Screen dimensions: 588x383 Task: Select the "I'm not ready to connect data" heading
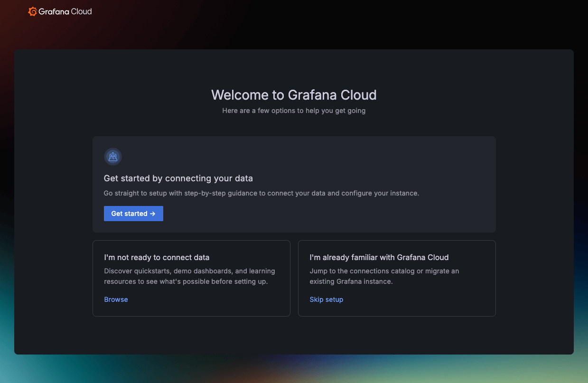(157, 257)
